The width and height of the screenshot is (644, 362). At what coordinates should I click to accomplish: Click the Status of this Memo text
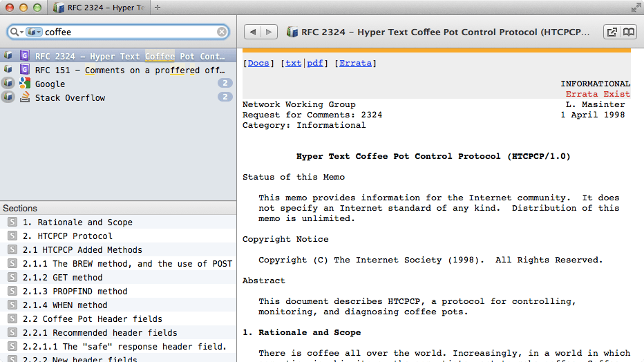pyautogui.click(x=294, y=177)
